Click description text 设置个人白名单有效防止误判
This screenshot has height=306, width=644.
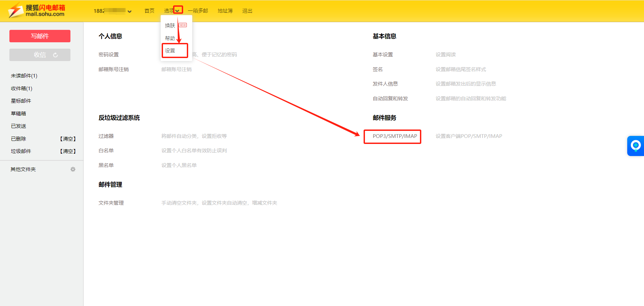tap(194, 151)
